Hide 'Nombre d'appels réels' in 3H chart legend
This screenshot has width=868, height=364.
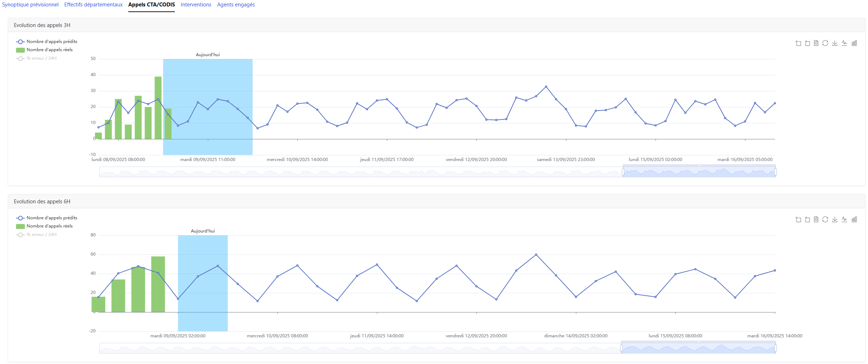pyautogui.click(x=49, y=50)
